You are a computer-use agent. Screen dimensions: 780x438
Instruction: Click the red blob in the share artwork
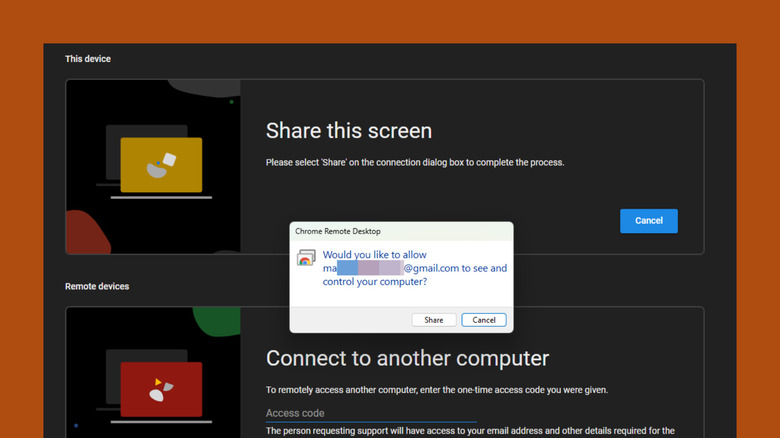coord(87,234)
